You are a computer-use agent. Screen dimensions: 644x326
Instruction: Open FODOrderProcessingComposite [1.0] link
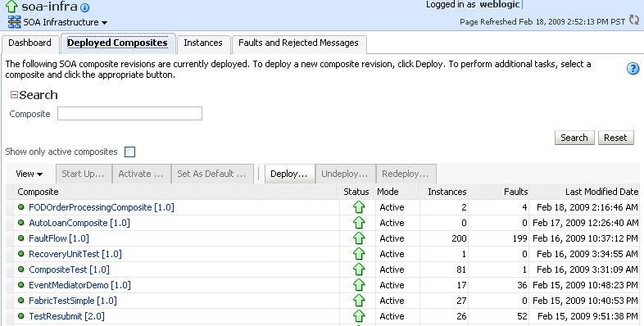coord(102,207)
